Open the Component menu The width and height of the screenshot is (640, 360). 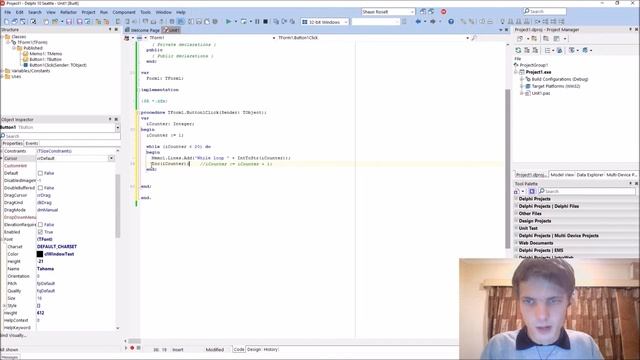(x=124, y=12)
